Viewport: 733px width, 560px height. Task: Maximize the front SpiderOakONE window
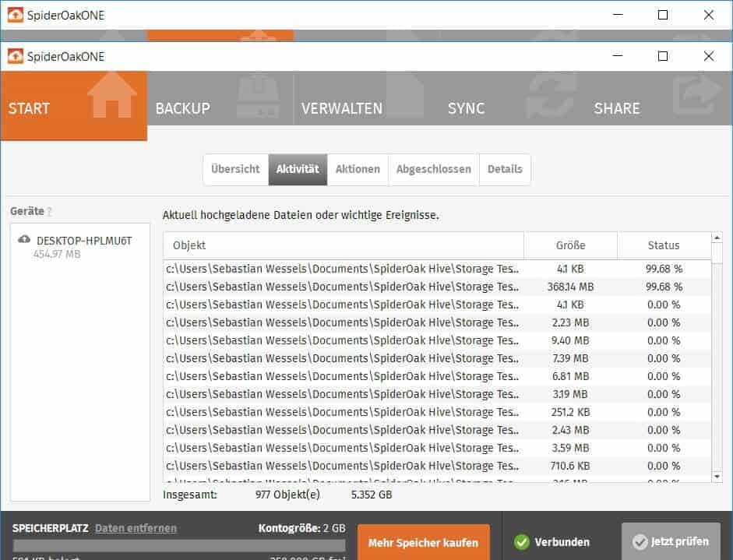[x=662, y=56]
